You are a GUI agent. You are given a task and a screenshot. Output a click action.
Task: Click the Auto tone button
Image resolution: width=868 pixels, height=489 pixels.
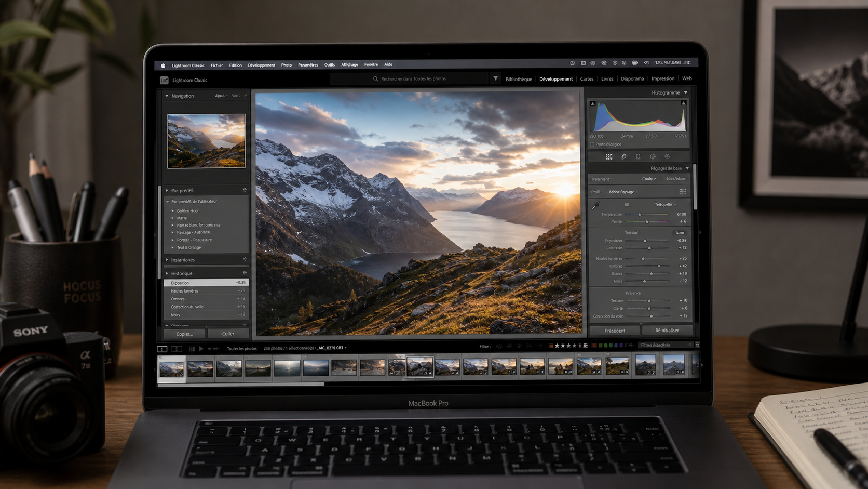point(680,233)
